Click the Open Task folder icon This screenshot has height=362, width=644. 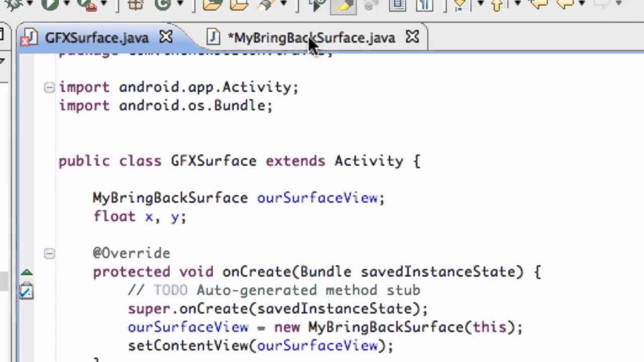239,5
